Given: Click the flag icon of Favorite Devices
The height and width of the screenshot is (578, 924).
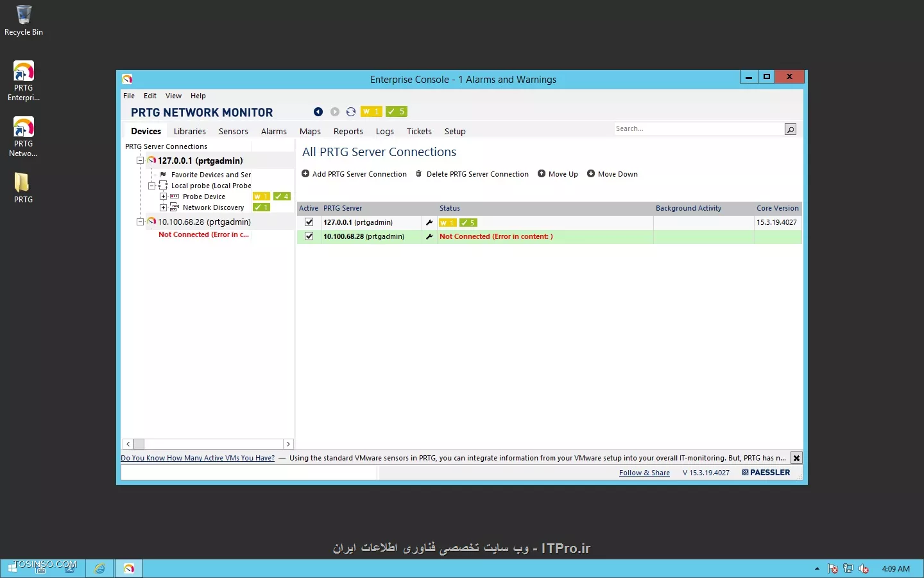Looking at the screenshot, I should coord(163,175).
